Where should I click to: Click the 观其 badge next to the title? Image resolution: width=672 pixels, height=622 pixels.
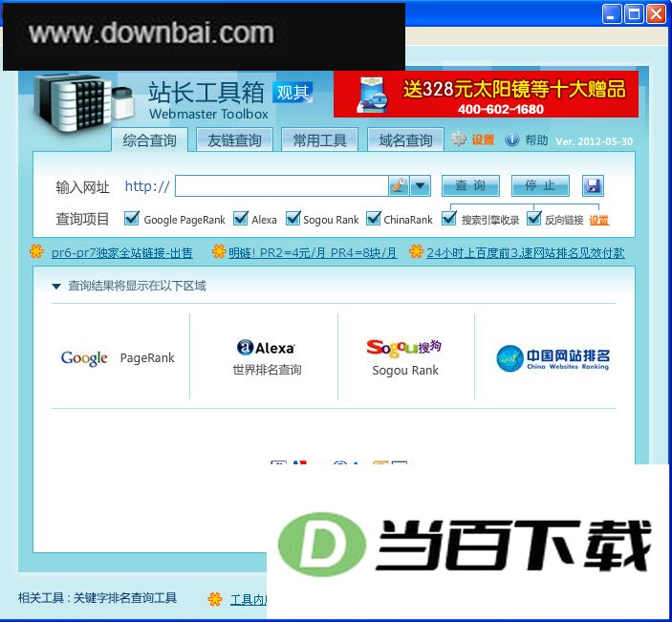point(293,92)
